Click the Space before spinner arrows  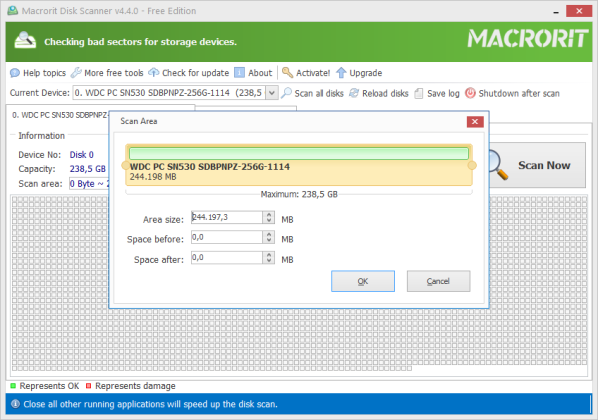click(x=269, y=237)
